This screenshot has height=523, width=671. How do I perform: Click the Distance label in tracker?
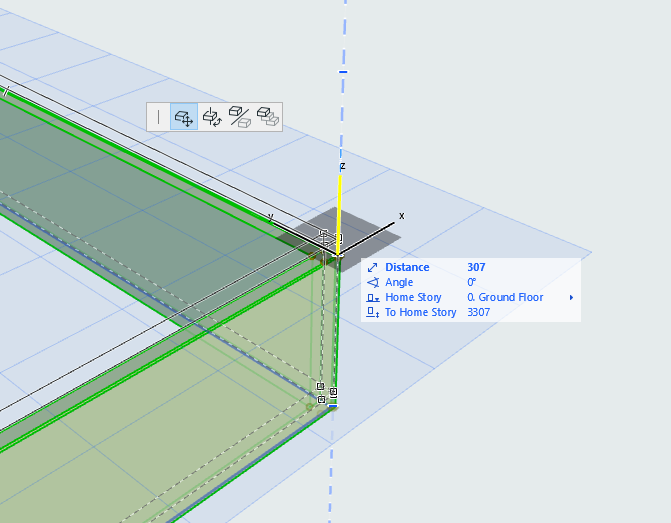coord(407,267)
